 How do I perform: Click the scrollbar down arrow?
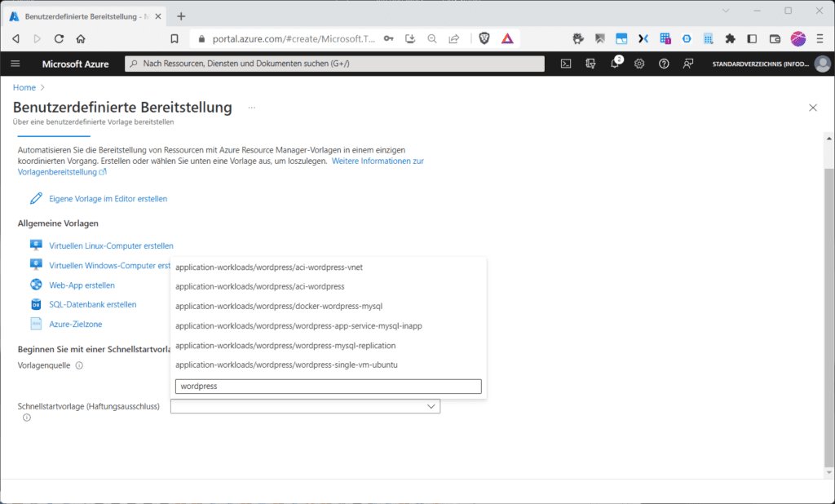coord(829,472)
